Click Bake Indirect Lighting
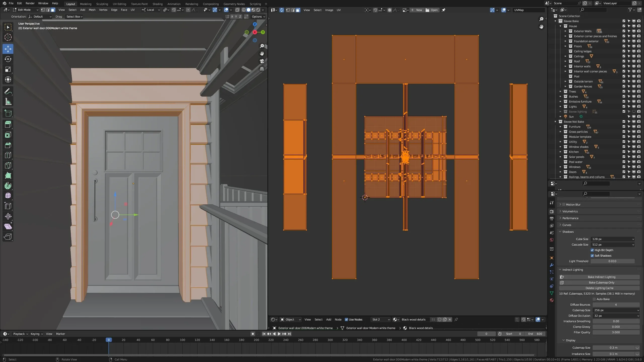The image size is (644, 362). coord(599,277)
